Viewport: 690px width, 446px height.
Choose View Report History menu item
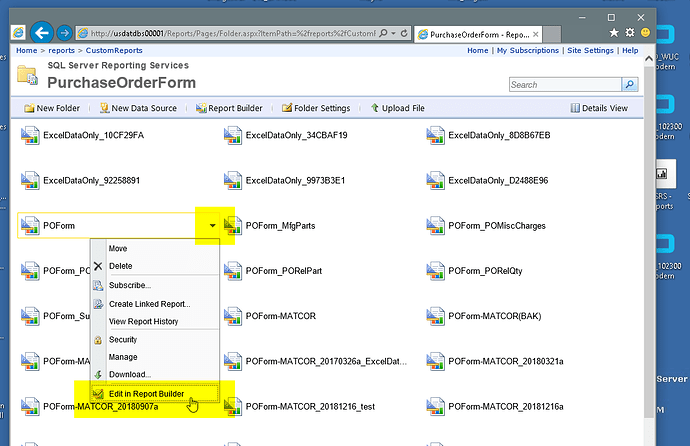[x=154, y=322]
